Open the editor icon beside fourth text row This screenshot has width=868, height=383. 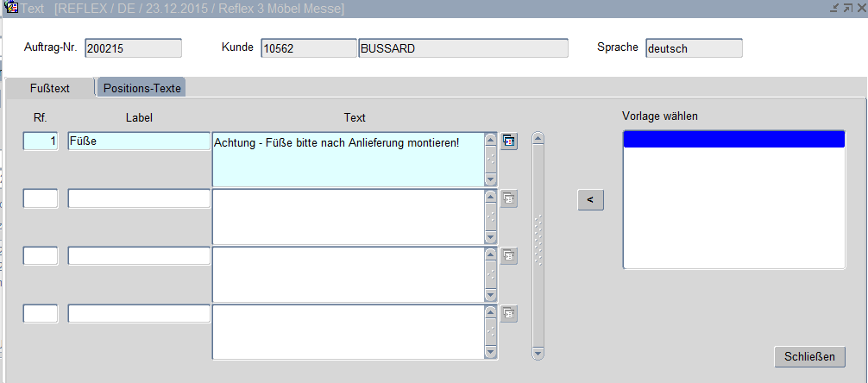pos(509,314)
